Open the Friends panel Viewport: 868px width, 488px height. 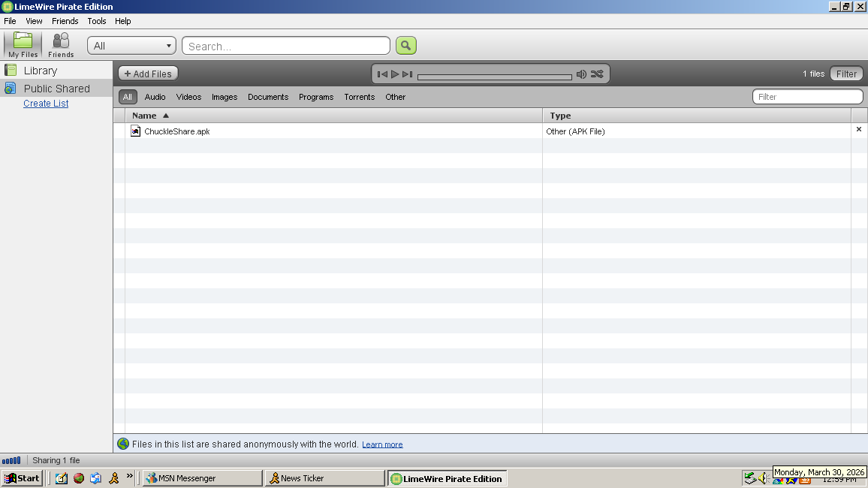pyautogui.click(x=61, y=45)
